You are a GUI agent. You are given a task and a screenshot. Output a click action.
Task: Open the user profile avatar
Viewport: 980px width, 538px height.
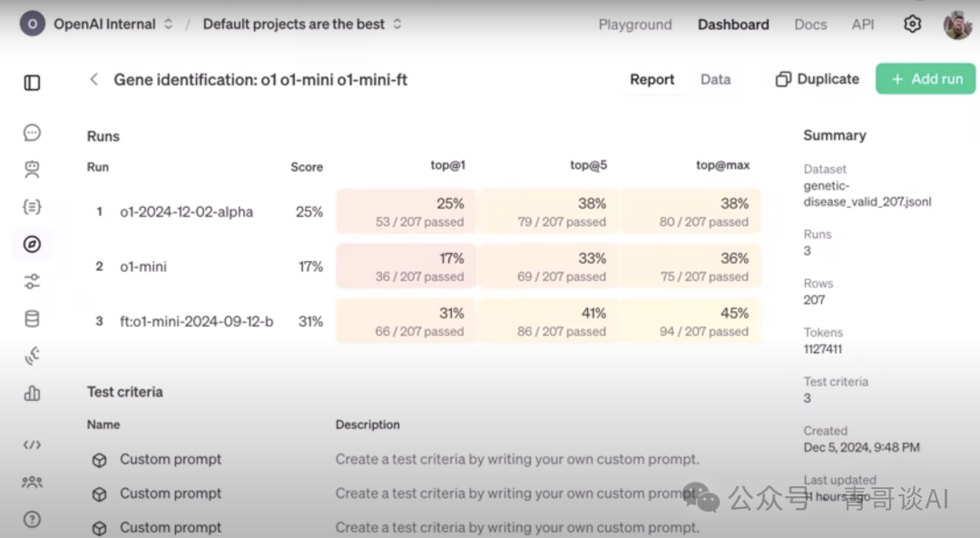(x=957, y=24)
